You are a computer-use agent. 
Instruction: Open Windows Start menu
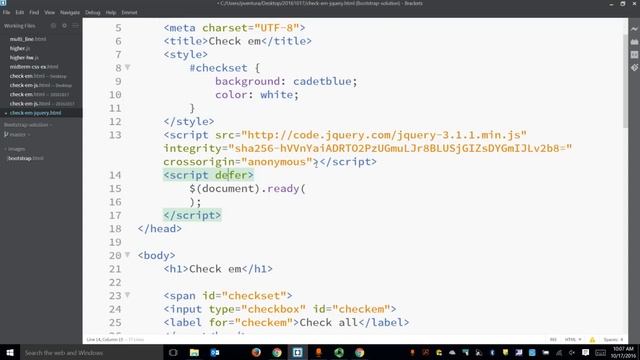[10, 352]
